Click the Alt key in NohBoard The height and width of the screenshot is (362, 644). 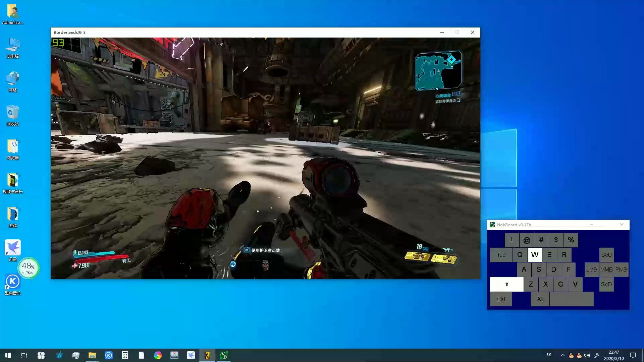click(x=540, y=299)
